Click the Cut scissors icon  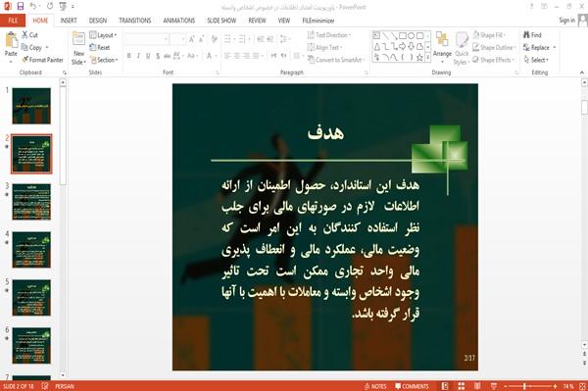pos(24,35)
